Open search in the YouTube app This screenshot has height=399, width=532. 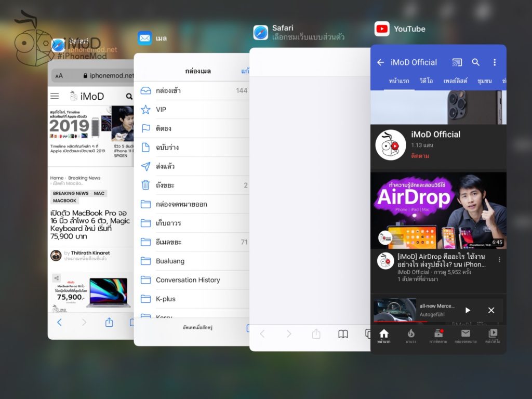(475, 62)
